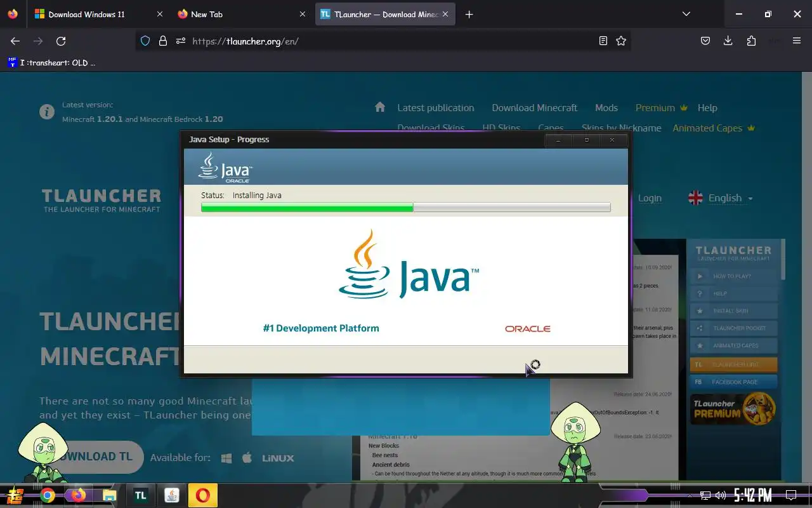The image size is (812, 508).
Task: Close the New Tab tab
Action: click(303, 14)
